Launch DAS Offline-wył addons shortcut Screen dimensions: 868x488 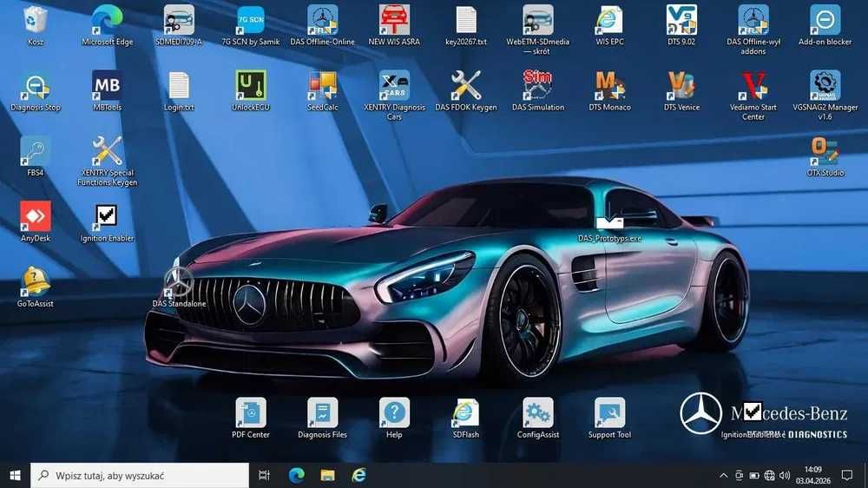click(x=753, y=20)
